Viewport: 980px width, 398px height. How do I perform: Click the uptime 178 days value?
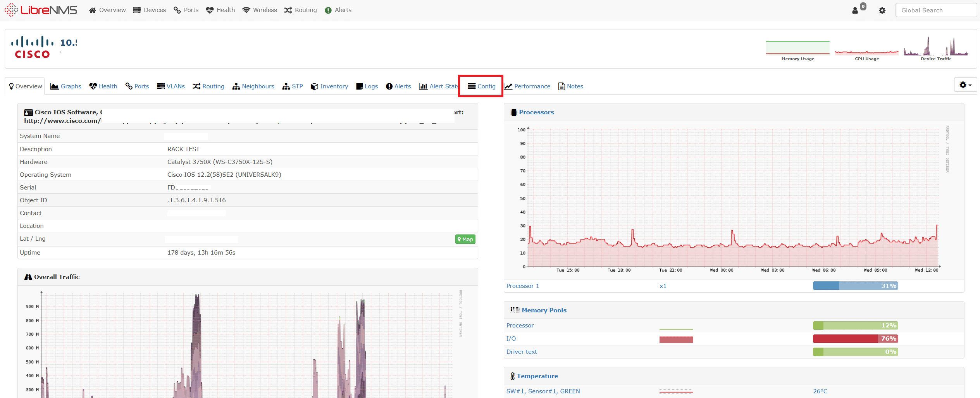coord(201,252)
